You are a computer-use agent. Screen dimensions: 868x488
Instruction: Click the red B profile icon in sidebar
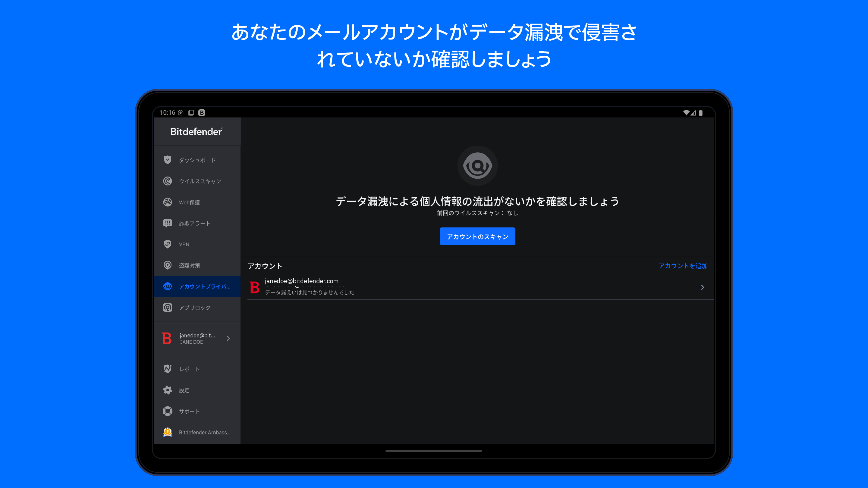coord(167,339)
